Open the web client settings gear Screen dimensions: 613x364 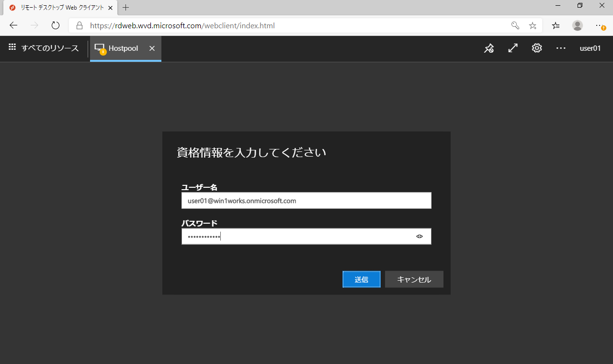(x=537, y=48)
